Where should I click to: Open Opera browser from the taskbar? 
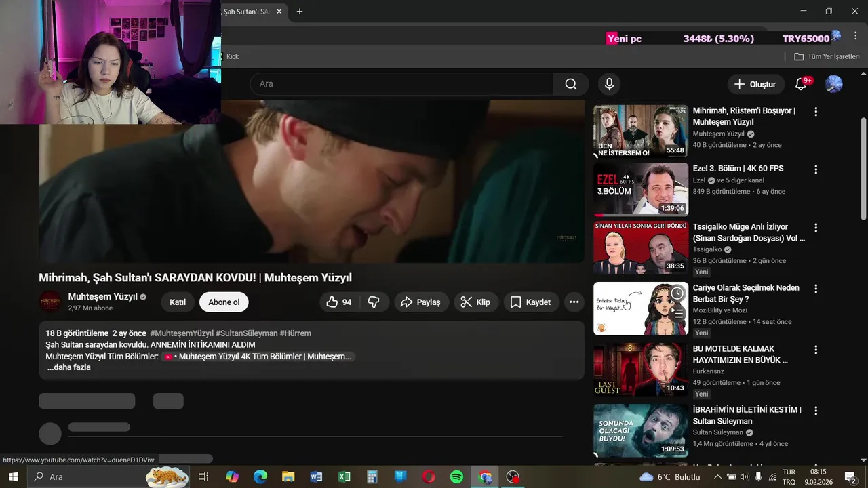[x=429, y=476]
